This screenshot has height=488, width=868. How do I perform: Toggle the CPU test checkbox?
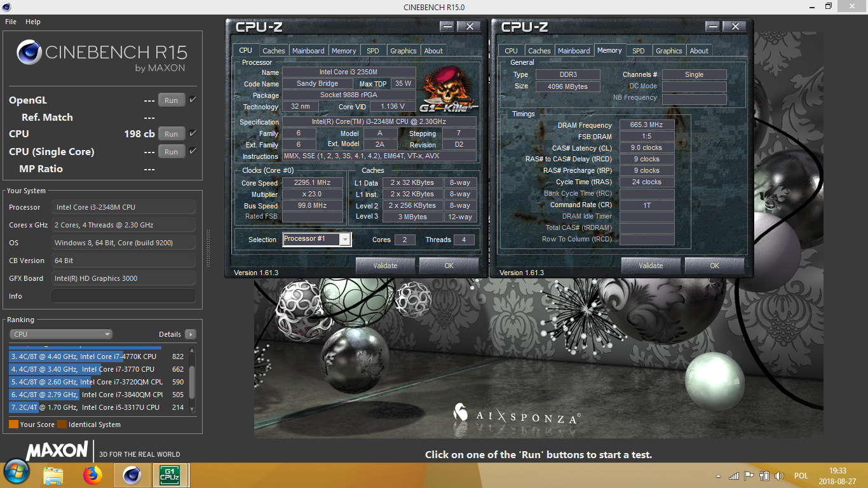(193, 133)
